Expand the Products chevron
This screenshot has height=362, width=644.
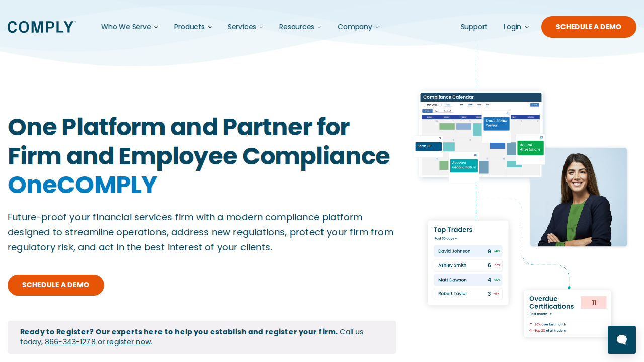pyautogui.click(x=210, y=27)
